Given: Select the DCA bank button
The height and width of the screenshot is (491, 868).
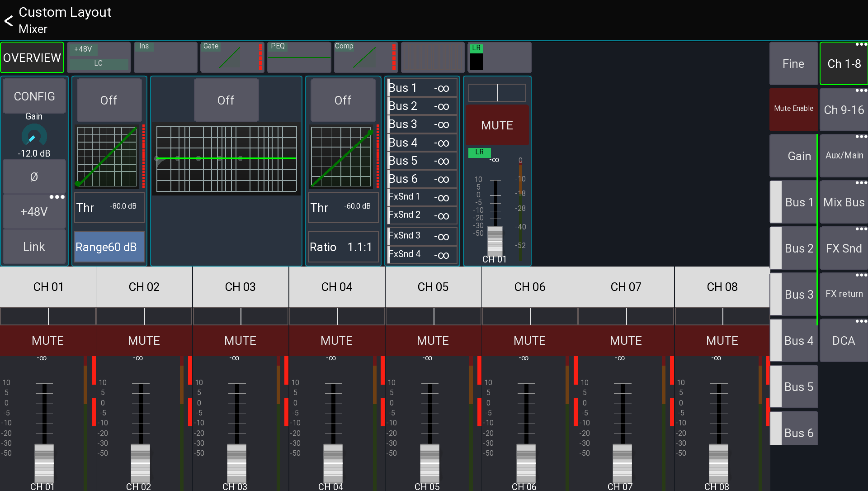Looking at the screenshot, I should [x=843, y=340].
